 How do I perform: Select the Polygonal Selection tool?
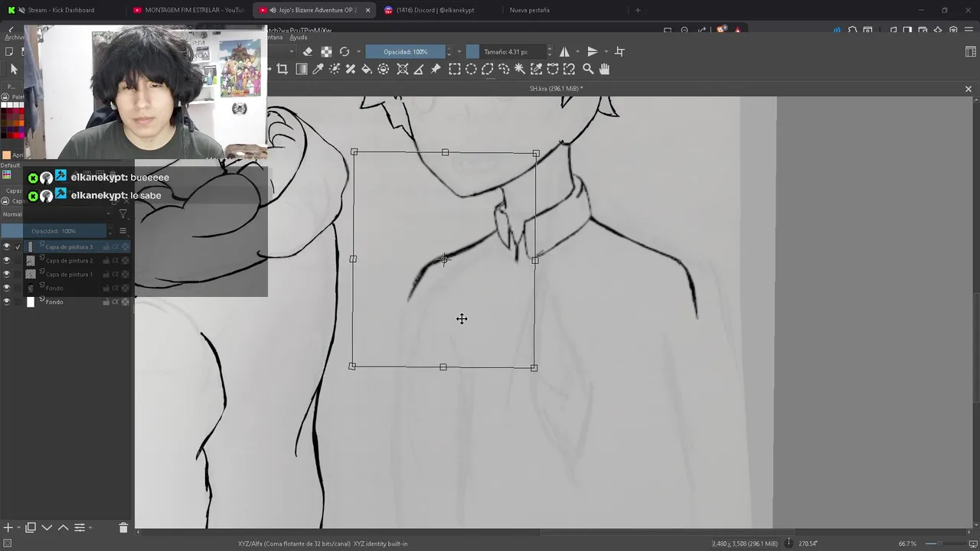point(487,69)
